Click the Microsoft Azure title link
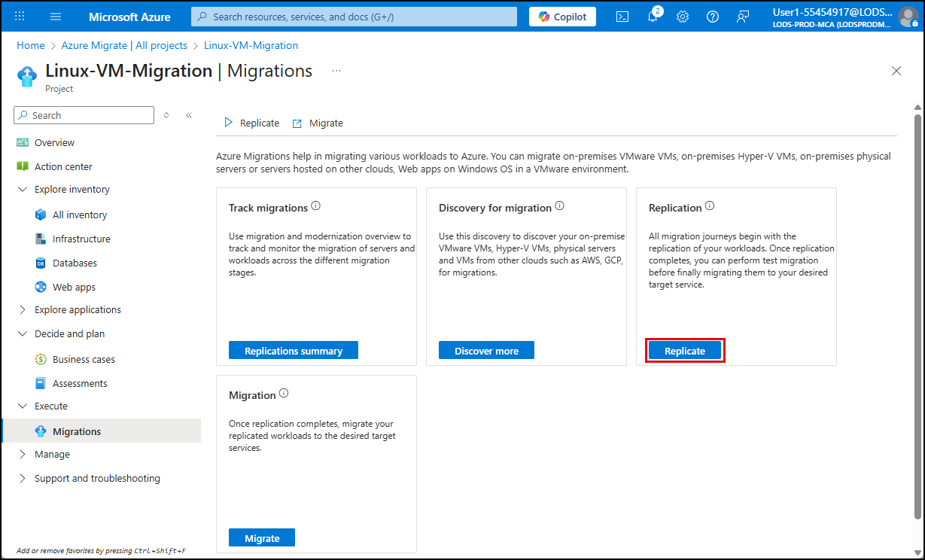 click(129, 17)
